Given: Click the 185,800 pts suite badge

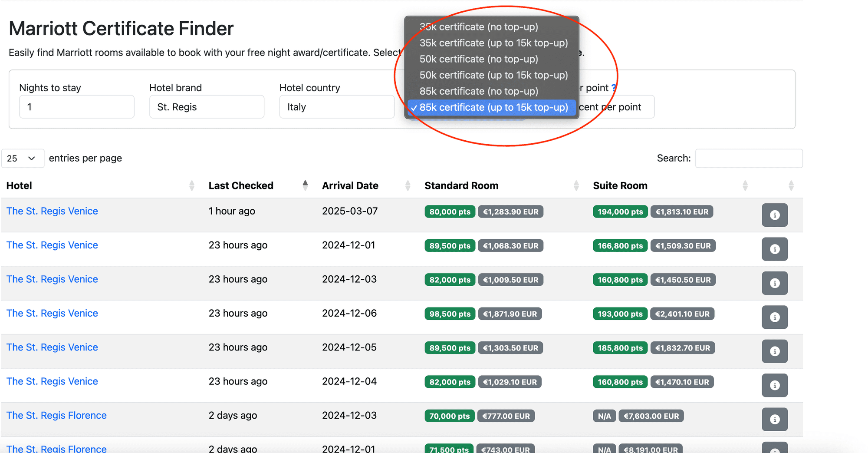Looking at the screenshot, I should (x=620, y=348).
